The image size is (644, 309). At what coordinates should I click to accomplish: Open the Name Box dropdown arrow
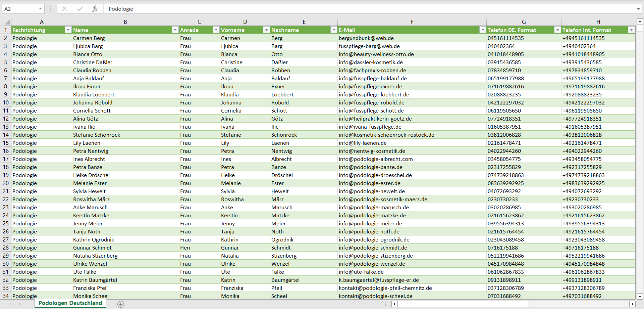pos(40,9)
